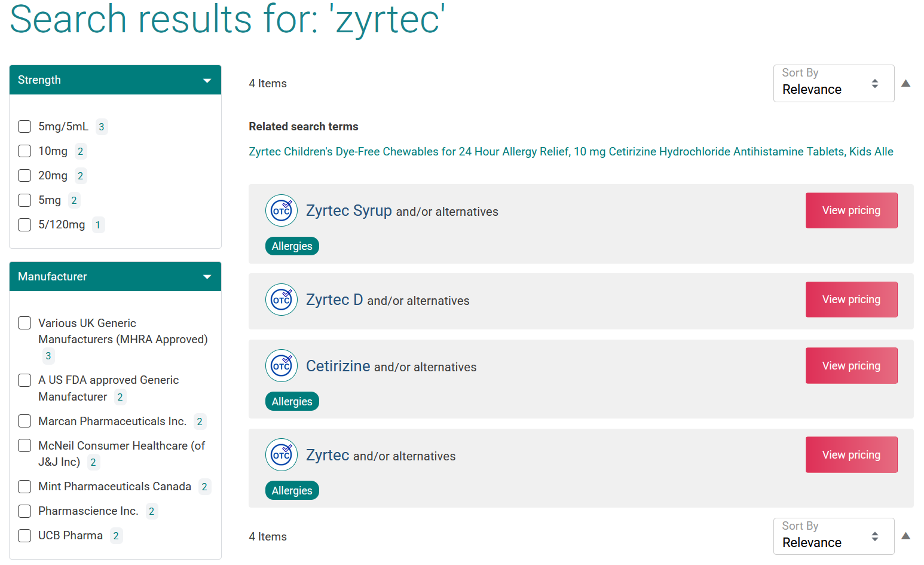924x565 pixels.
Task: Select Pharmascience Inc. checkbox
Action: [x=25, y=511]
